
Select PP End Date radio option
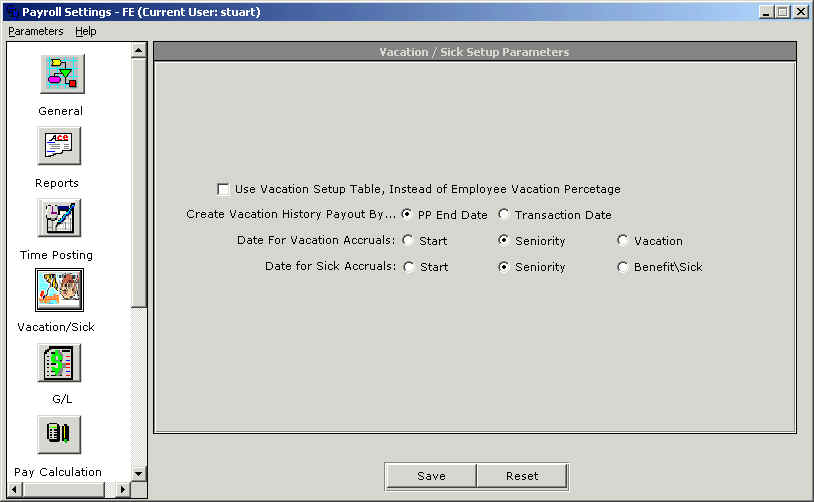click(x=407, y=215)
